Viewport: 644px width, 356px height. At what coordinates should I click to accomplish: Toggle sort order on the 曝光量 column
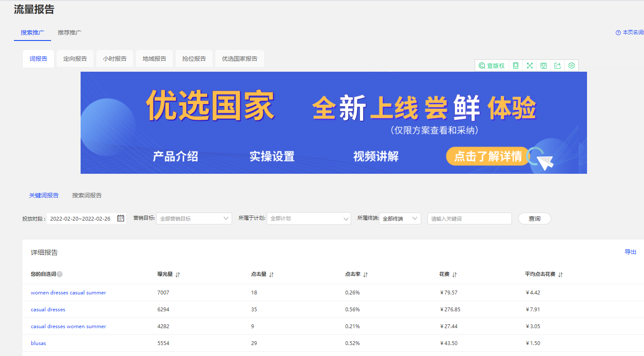(x=177, y=274)
